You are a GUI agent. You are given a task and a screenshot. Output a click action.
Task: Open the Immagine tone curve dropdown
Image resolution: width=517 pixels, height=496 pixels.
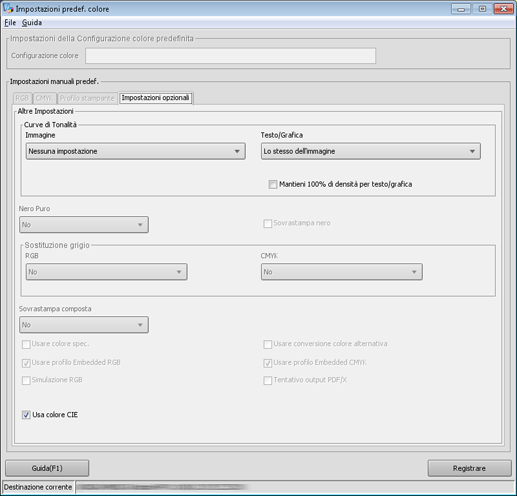pos(136,151)
